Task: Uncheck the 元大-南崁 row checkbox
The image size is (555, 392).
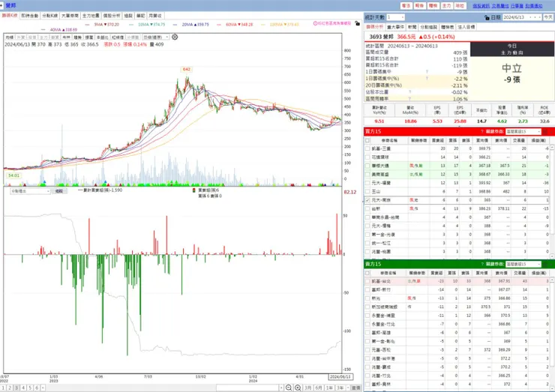Action: tap(367, 200)
